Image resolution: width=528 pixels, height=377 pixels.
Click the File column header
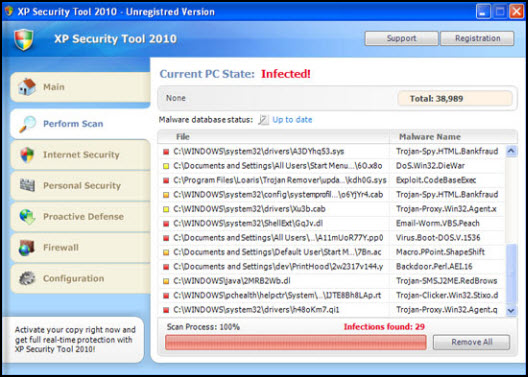coord(273,137)
